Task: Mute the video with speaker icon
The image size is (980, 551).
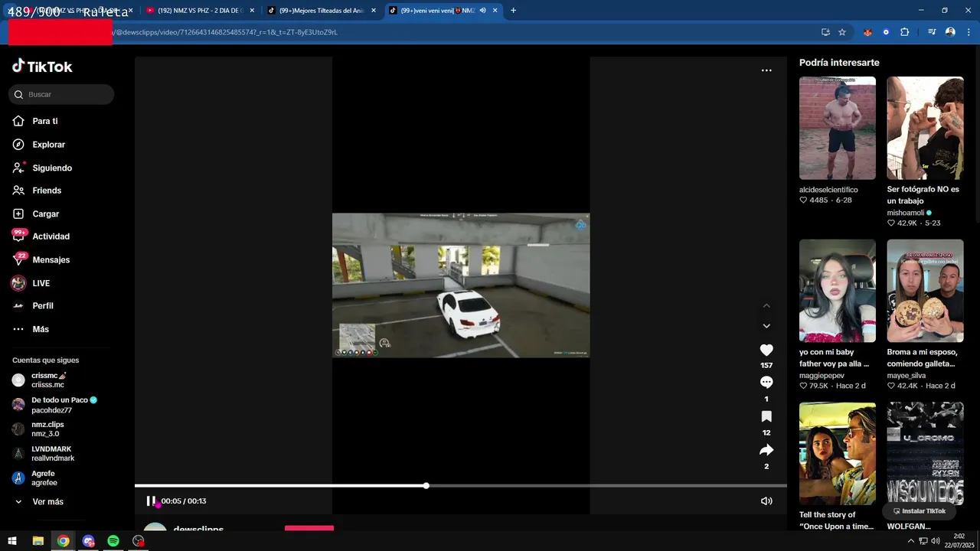Action: click(766, 501)
